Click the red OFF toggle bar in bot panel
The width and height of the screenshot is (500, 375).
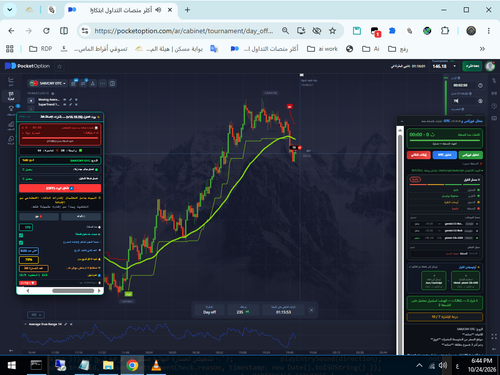tap(60, 188)
